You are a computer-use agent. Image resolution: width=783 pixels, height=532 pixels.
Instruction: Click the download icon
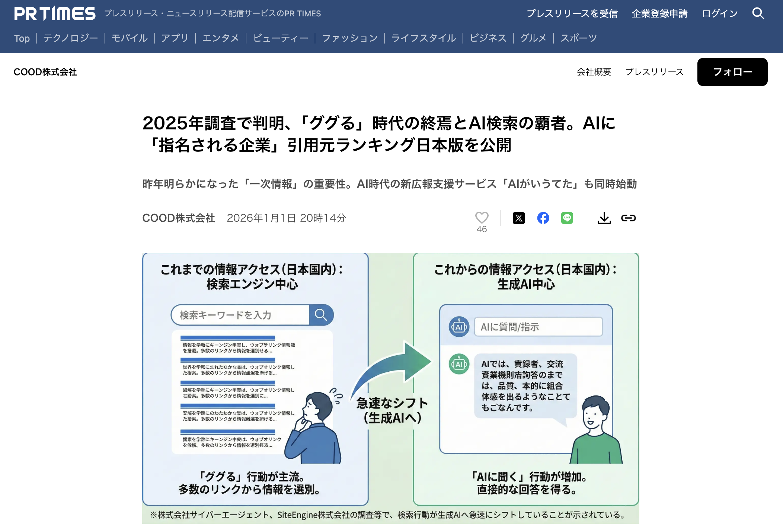[x=604, y=218]
